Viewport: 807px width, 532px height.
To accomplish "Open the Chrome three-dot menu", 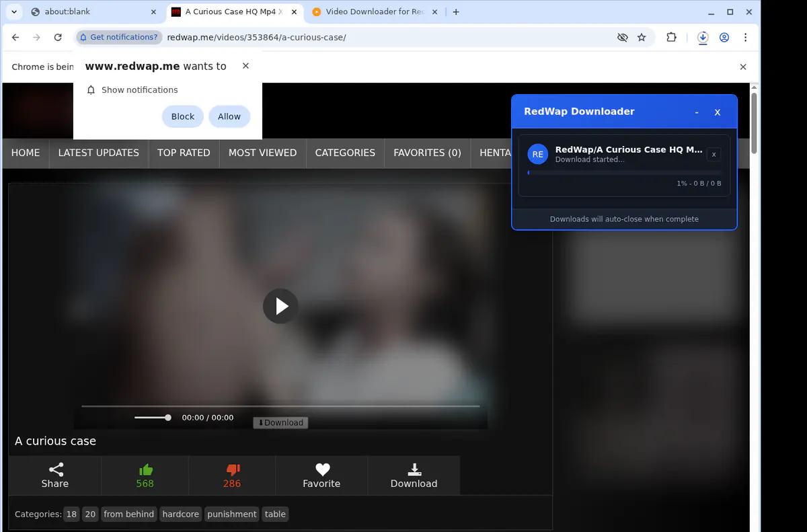I will 745,38.
